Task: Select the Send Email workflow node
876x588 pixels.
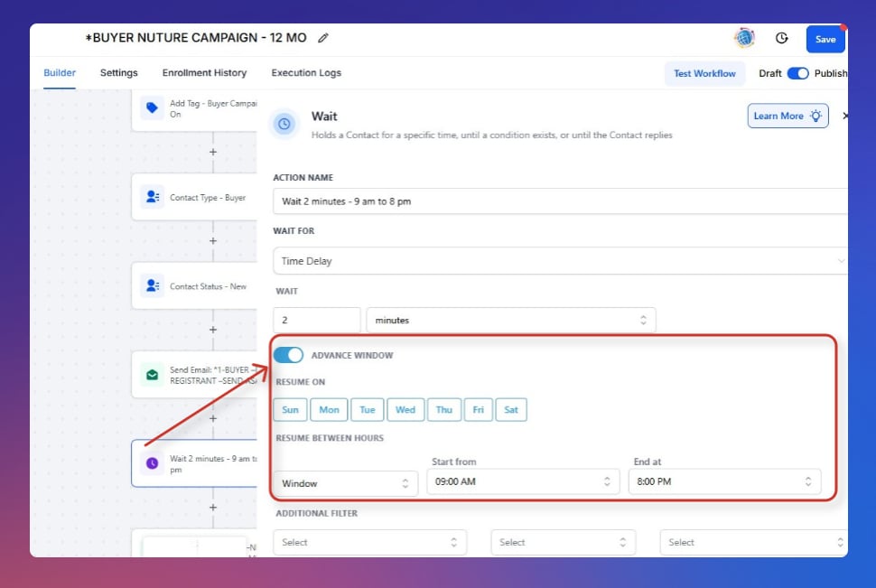Action: pos(194,375)
